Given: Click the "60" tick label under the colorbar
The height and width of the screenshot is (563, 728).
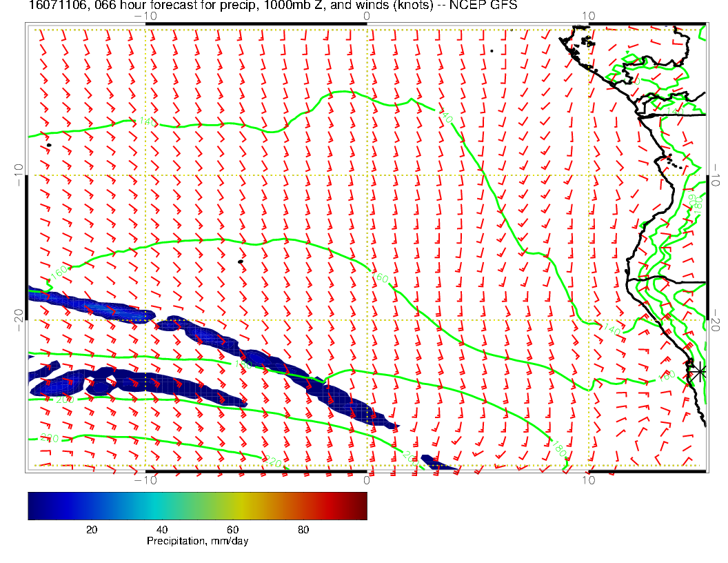Looking at the screenshot, I should pyautogui.click(x=232, y=529).
